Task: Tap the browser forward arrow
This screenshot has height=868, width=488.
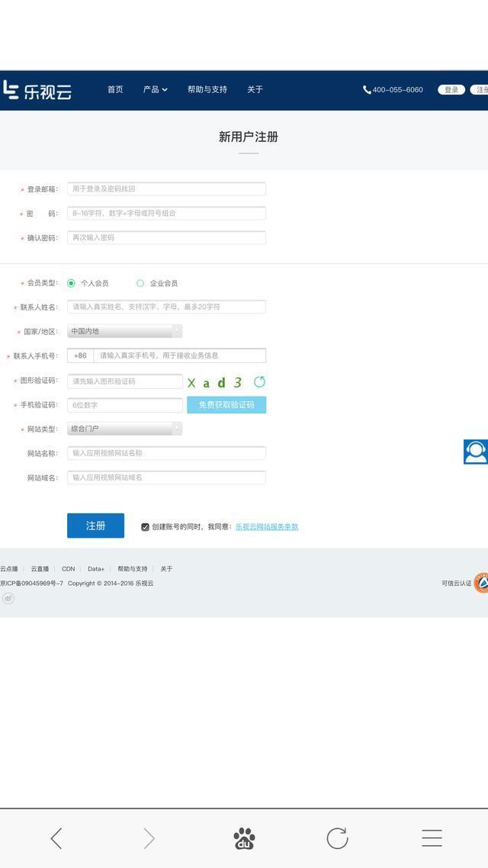Action: [149, 838]
